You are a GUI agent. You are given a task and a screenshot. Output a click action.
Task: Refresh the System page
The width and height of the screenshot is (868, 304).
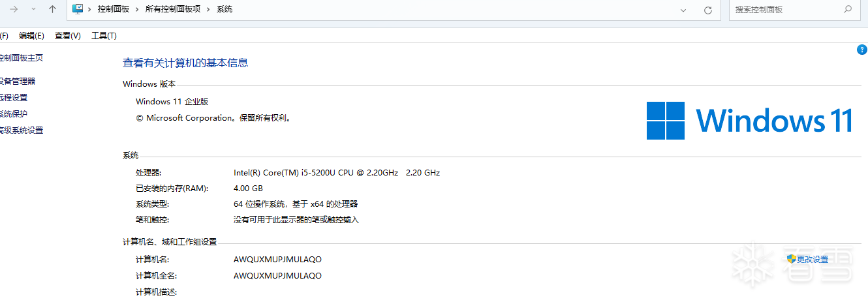(707, 10)
